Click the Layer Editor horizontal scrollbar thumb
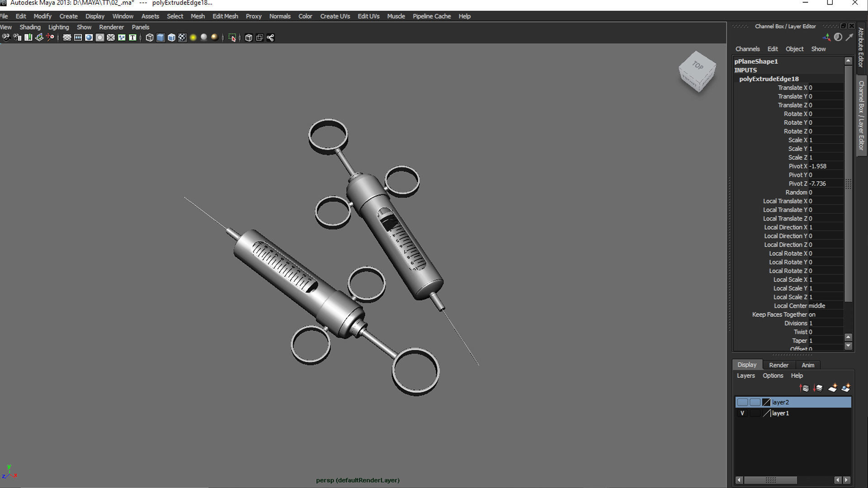 (x=771, y=480)
